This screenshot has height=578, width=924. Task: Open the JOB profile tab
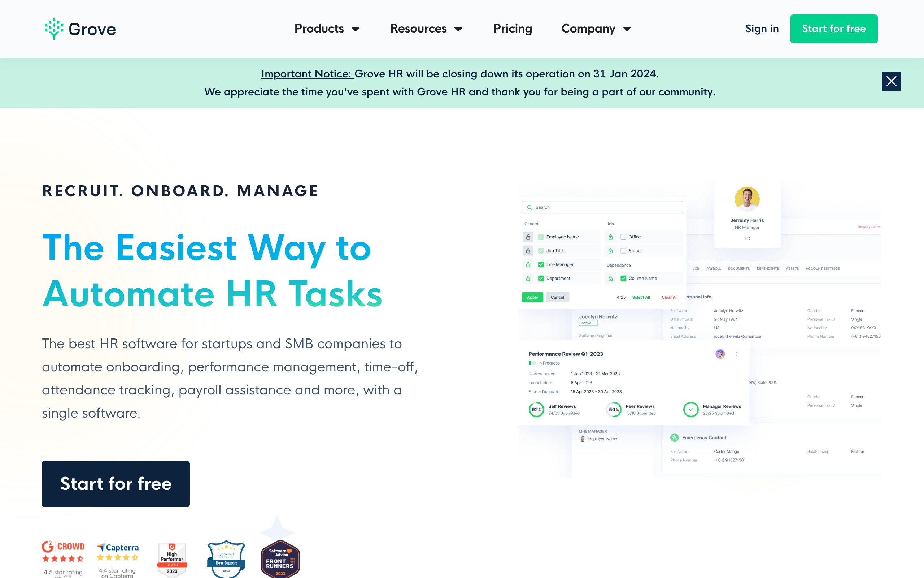tap(696, 269)
